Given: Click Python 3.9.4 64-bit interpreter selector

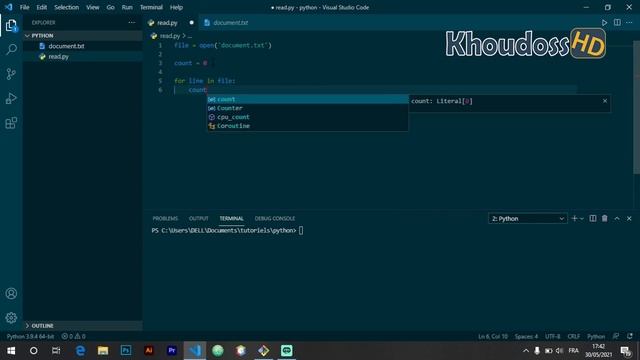Looking at the screenshot, I should [30, 336].
